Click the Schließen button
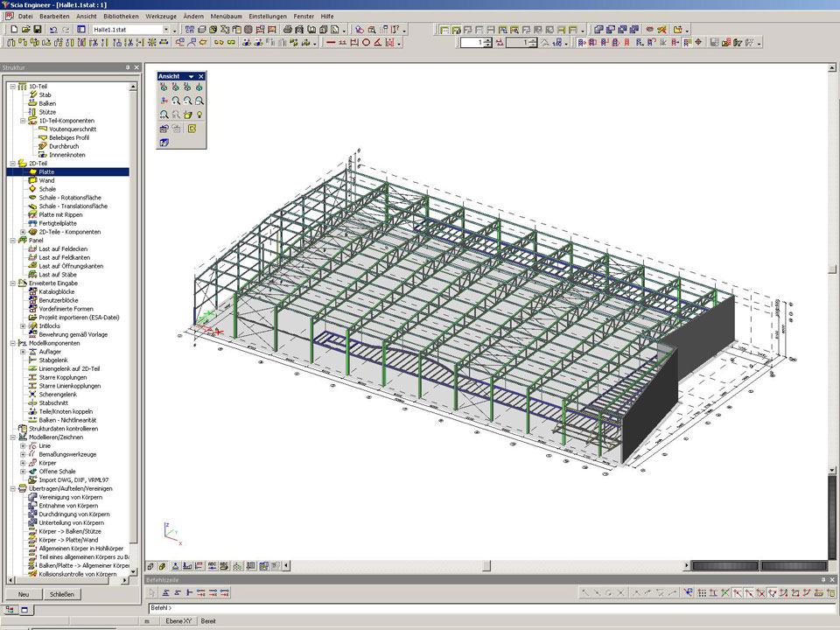The width and height of the screenshot is (840, 630). tap(60, 594)
